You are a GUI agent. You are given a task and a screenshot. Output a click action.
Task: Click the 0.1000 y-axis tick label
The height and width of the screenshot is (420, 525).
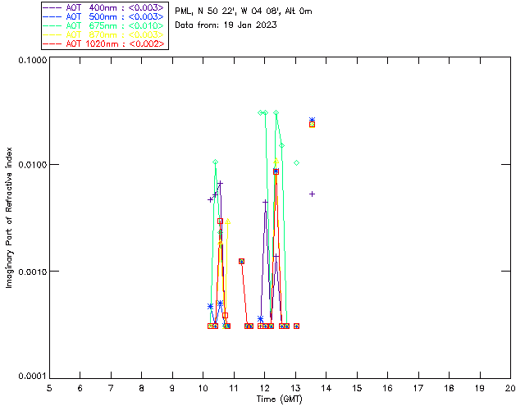click(x=30, y=61)
